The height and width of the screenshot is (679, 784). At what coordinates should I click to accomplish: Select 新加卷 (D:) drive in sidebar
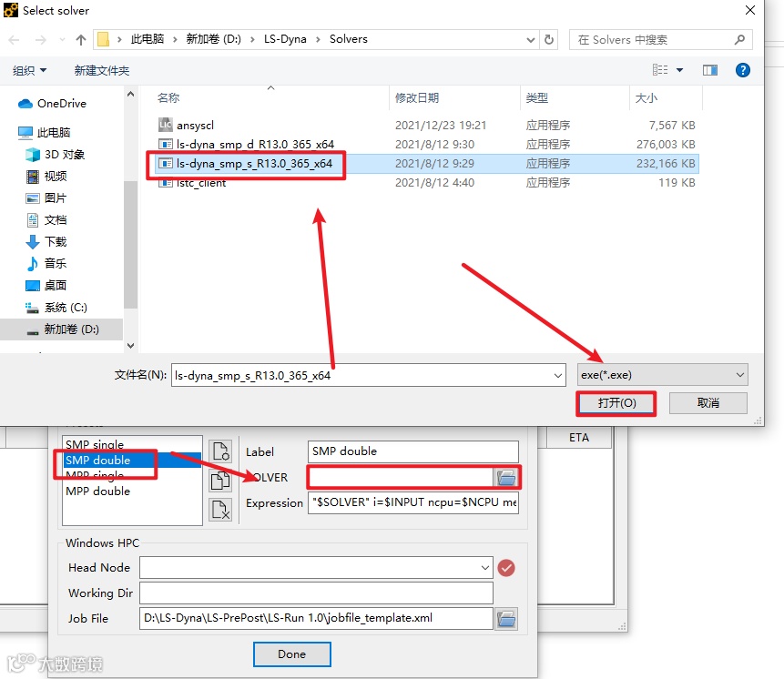pyautogui.click(x=63, y=329)
